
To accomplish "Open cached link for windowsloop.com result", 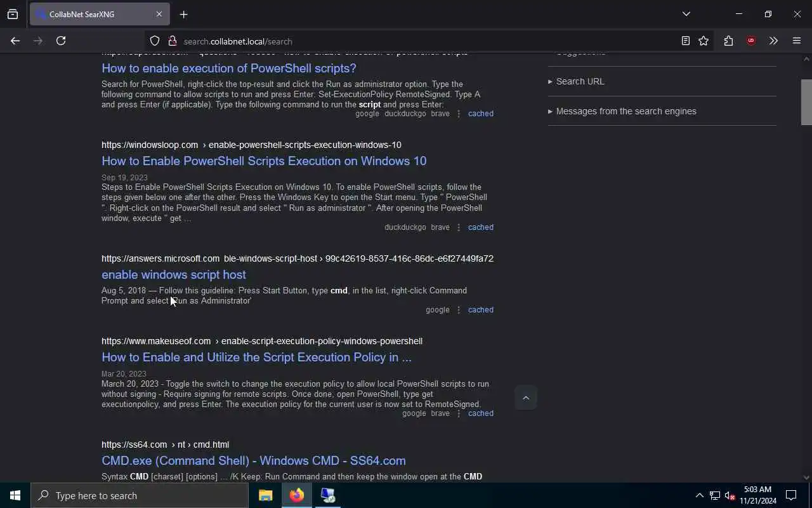I will [x=480, y=227].
